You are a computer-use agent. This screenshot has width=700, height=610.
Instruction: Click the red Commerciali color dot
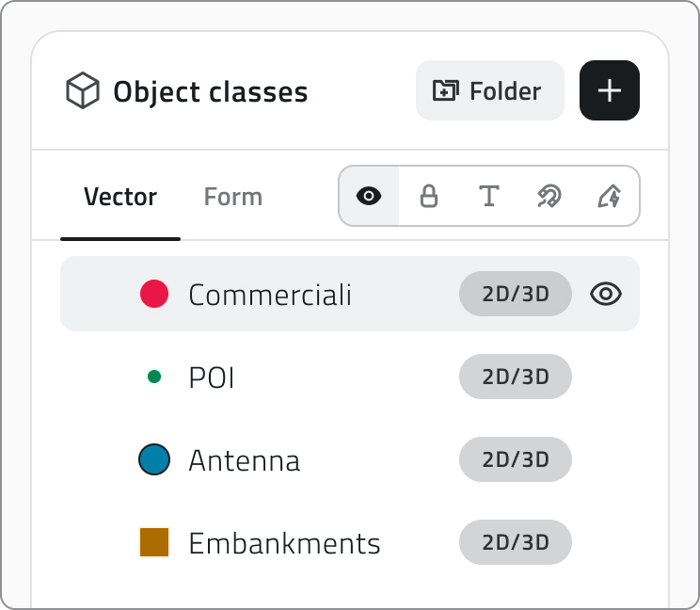[154, 294]
